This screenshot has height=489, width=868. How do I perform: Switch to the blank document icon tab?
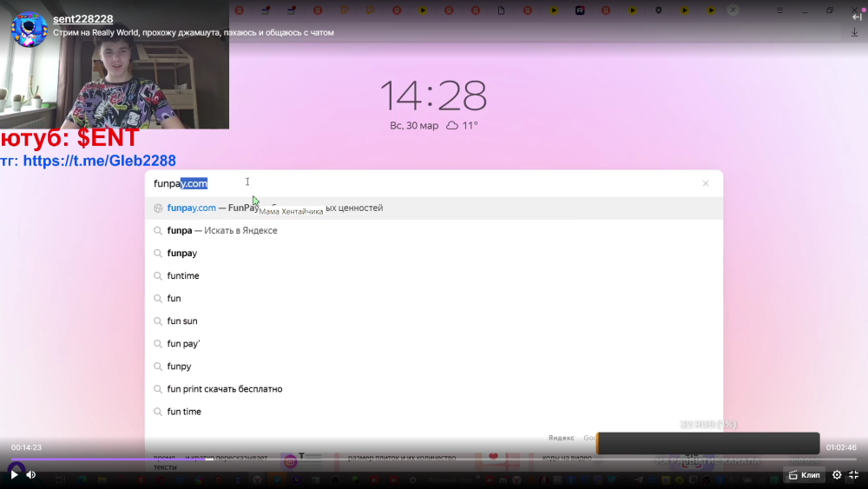501,10
